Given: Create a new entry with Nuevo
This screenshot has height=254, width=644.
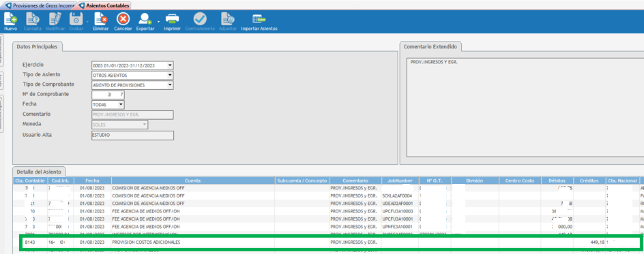Looking at the screenshot, I should click(x=10, y=22).
